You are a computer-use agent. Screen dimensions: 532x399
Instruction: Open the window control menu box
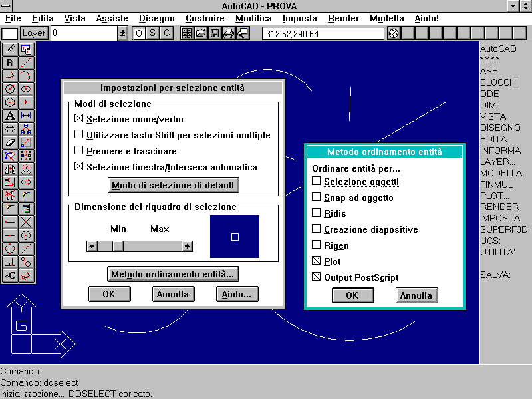coord(6,6)
